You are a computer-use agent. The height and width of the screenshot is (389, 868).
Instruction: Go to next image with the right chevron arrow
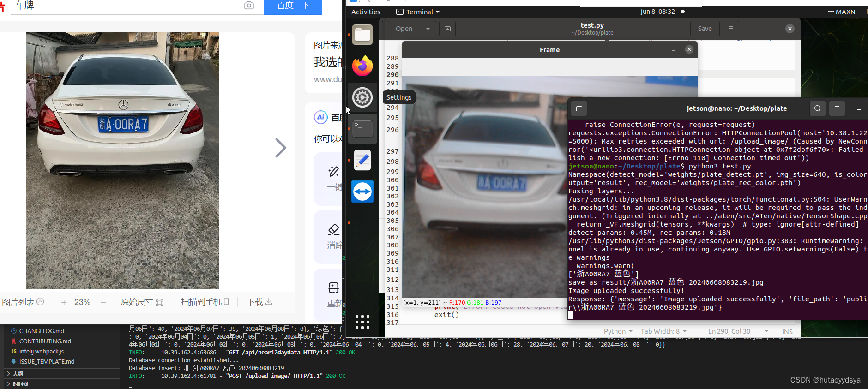tap(281, 148)
